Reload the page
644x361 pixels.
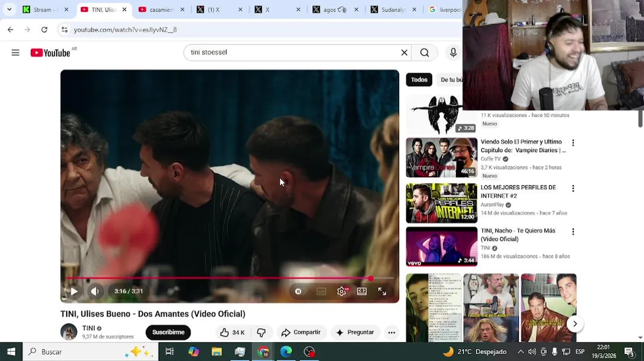[44, 30]
